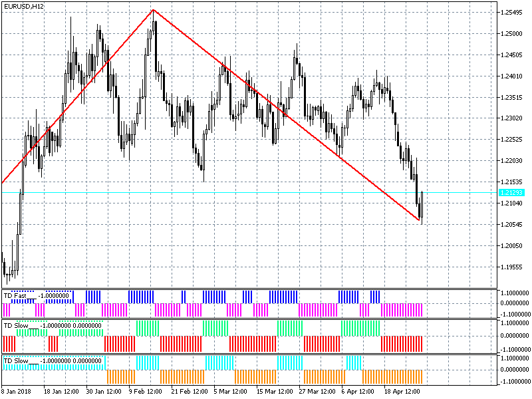Click the 1.19555 price level label
Image resolution: width=532 pixels, height=399 pixels.
[x=511, y=267]
